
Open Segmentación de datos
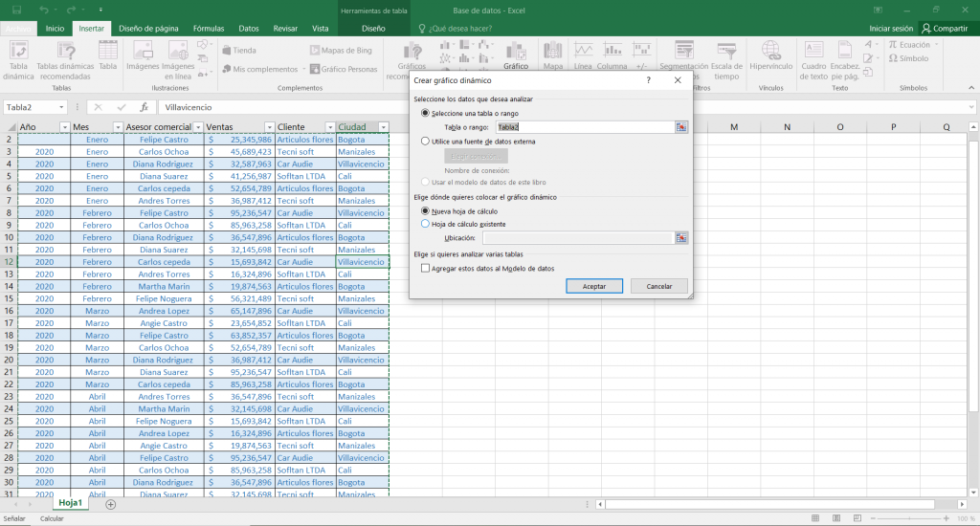pos(683,55)
